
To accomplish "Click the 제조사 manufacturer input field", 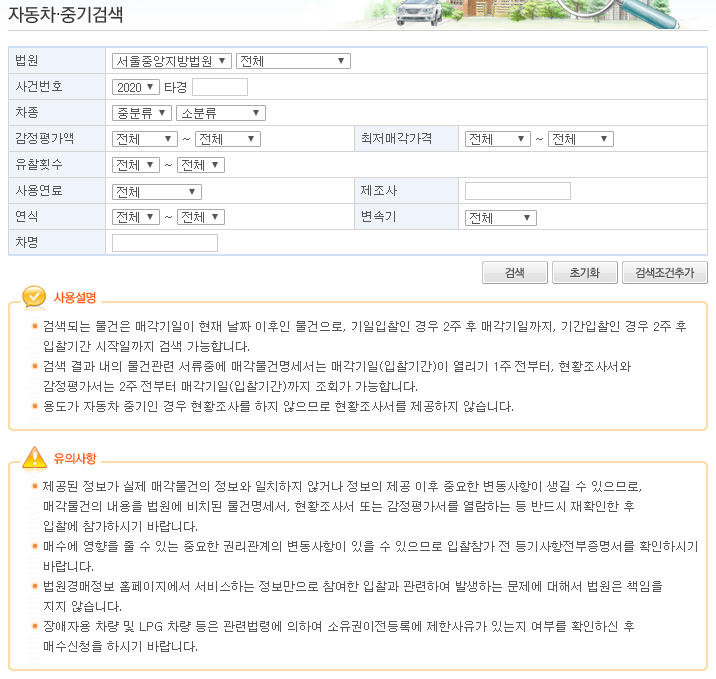I will click(x=518, y=191).
